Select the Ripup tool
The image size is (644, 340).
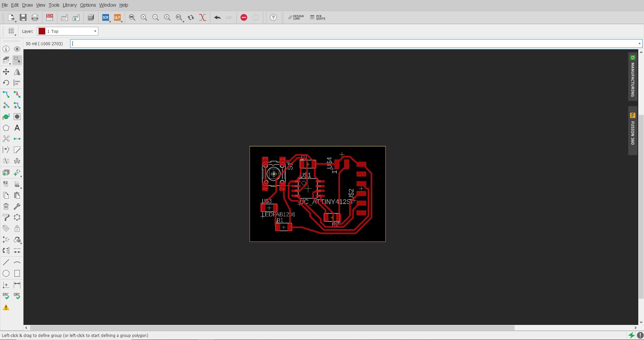(17, 94)
